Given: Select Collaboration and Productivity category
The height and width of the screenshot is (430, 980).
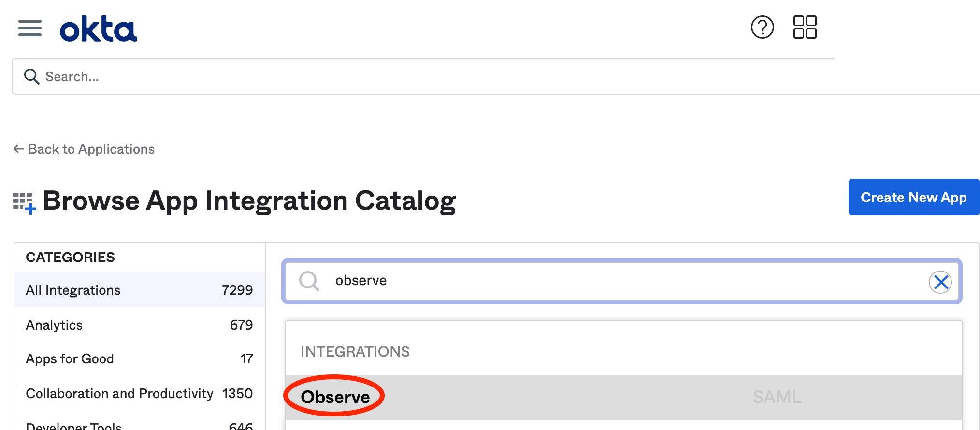Looking at the screenshot, I should (140, 393).
